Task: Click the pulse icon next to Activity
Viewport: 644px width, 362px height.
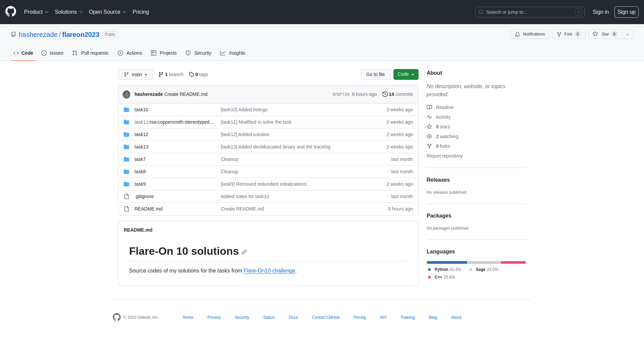Action: coord(429,117)
